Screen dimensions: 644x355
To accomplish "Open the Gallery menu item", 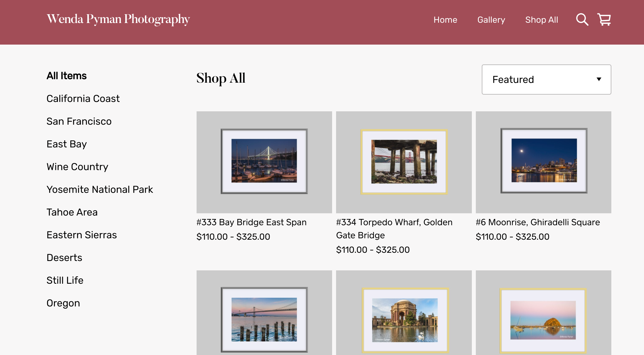I will tap(491, 20).
